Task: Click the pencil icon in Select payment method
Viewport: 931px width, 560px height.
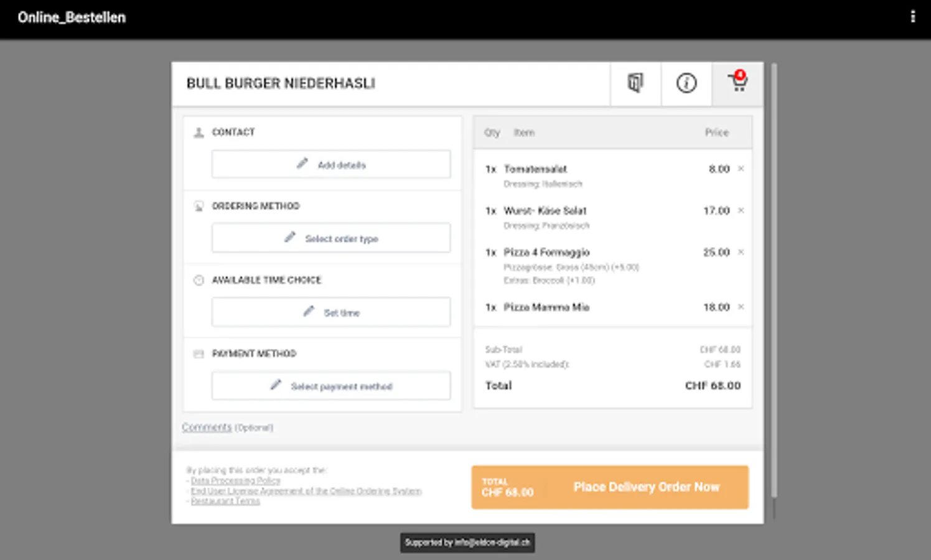Action: point(276,385)
